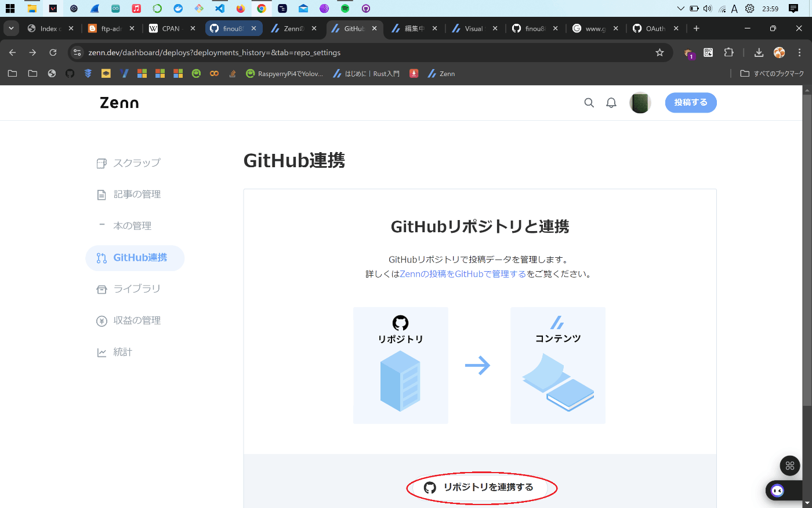Image resolution: width=812 pixels, height=508 pixels.
Task: Click the コンテンツ book illustration card
Action: click(558, 365)
